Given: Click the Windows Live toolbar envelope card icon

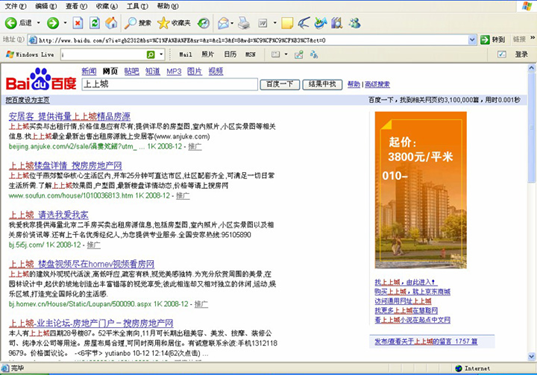Looking at the screenshot, I should pyautogui.click(x=275, y=54).
